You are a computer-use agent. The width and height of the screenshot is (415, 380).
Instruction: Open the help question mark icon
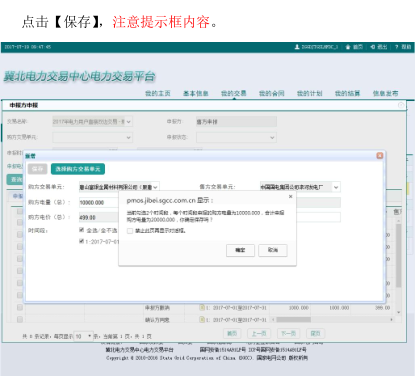(x=397, y=47)
